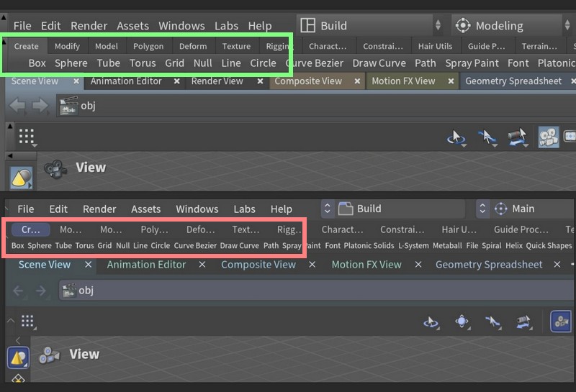The width and height of the screenshot is (576, 392).
Task: Open the Assets menu in the lower window
Action: [146, 209]
